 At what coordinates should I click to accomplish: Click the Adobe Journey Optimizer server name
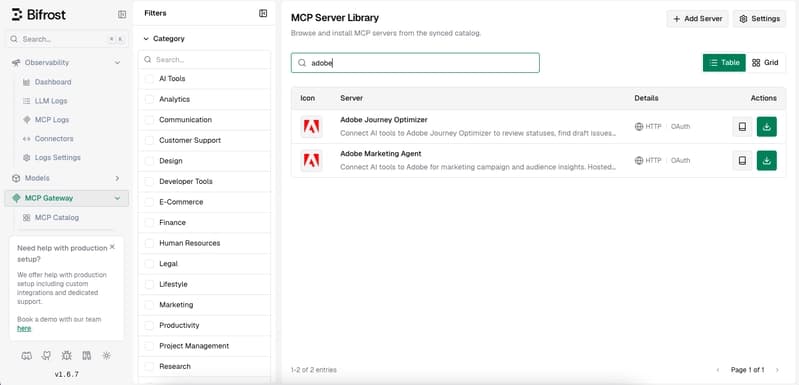pos(384,120)
